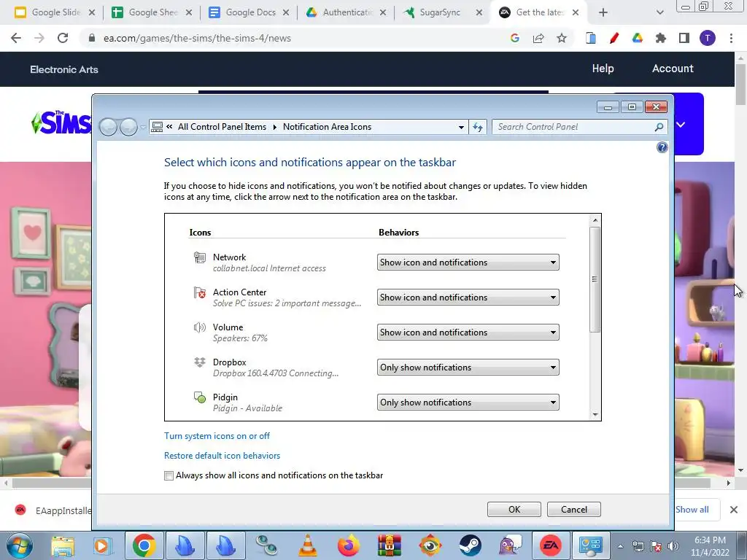This screenshot has height=560, width=747.
Task: Expand the chevron on the blue Sims panel
Action: coord(681,125)
